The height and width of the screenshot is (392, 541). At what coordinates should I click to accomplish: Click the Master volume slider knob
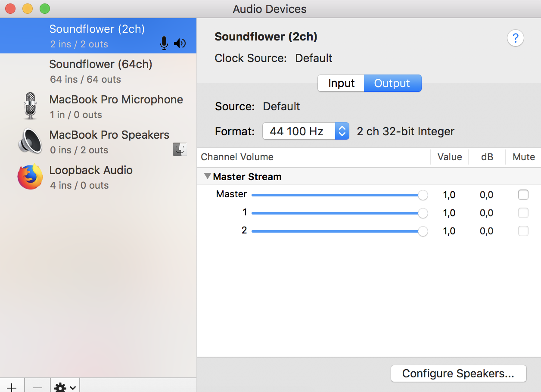[x=423, y=195]
